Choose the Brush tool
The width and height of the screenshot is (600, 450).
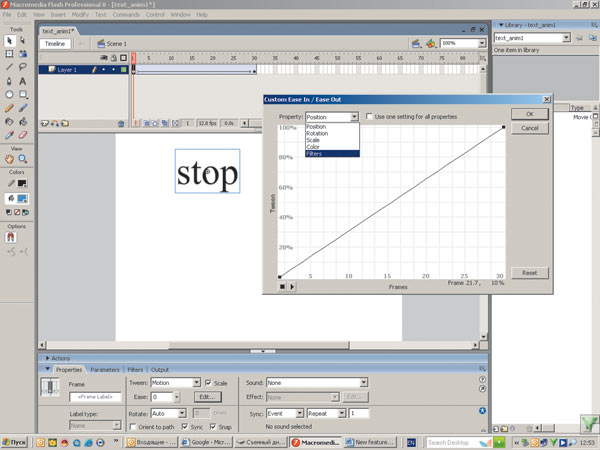(23, 108)
